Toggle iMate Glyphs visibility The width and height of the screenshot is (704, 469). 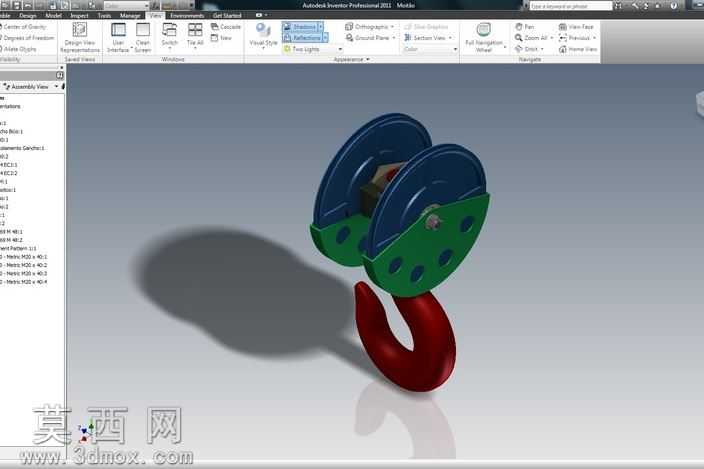18,49
